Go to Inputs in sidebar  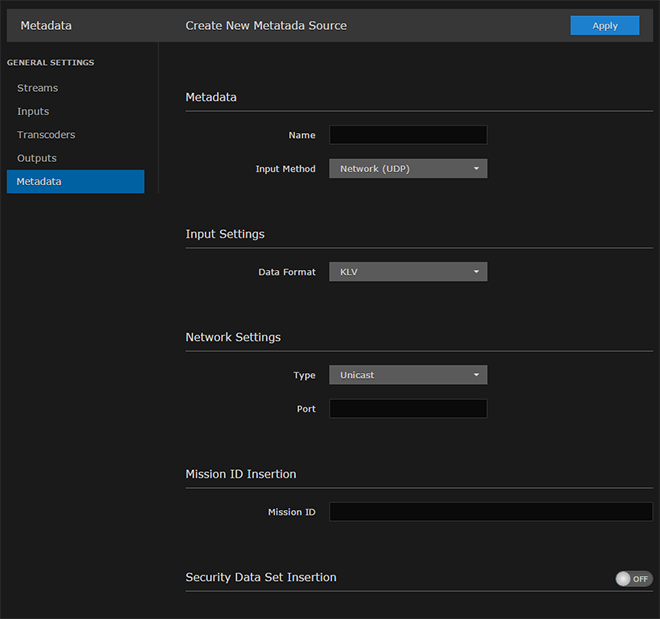(33, 111)
